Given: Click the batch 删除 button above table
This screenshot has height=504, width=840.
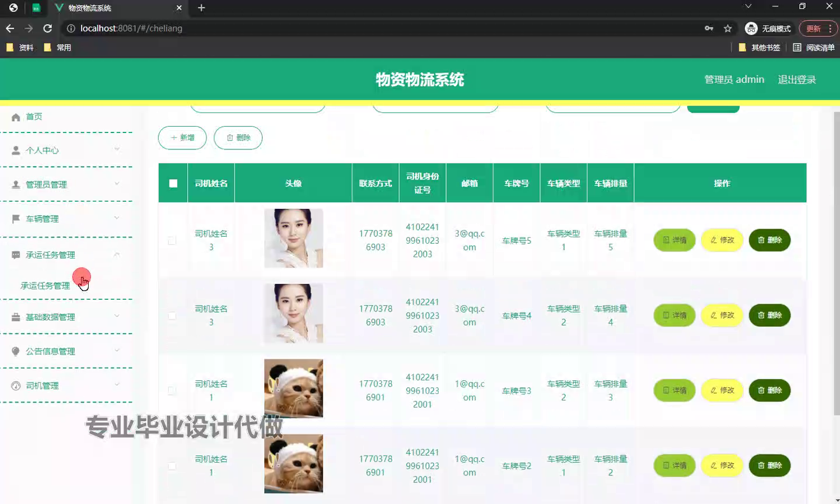Looking at the screenshot, I should (238, 138).
